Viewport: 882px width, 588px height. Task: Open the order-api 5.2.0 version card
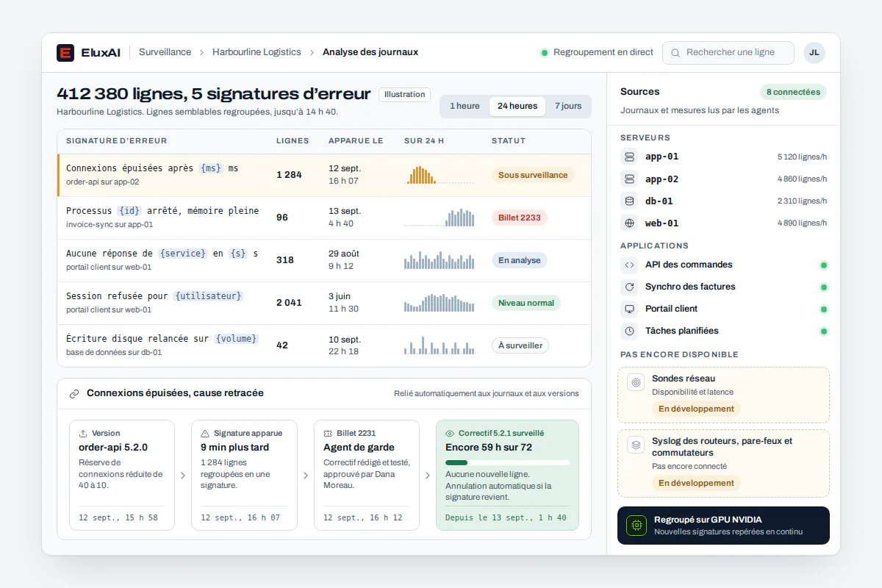(x=122, y=476)
